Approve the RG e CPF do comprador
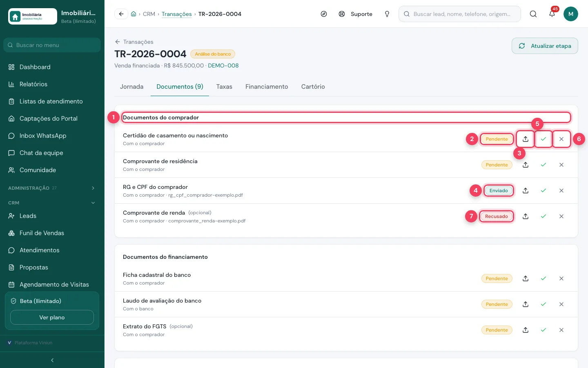This screenshot has height=368, width=588. tap(543, 191)
